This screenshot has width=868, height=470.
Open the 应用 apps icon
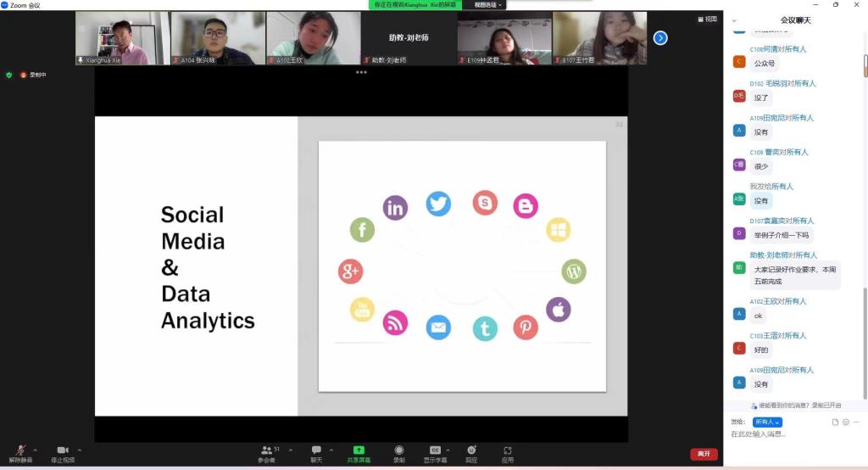click(x=508, y=450)
